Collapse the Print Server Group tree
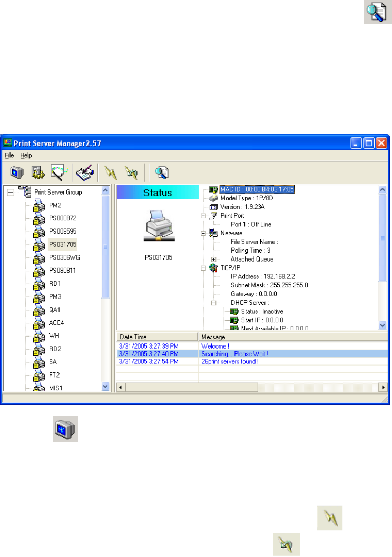392x557 pixels. pos(11,193)
